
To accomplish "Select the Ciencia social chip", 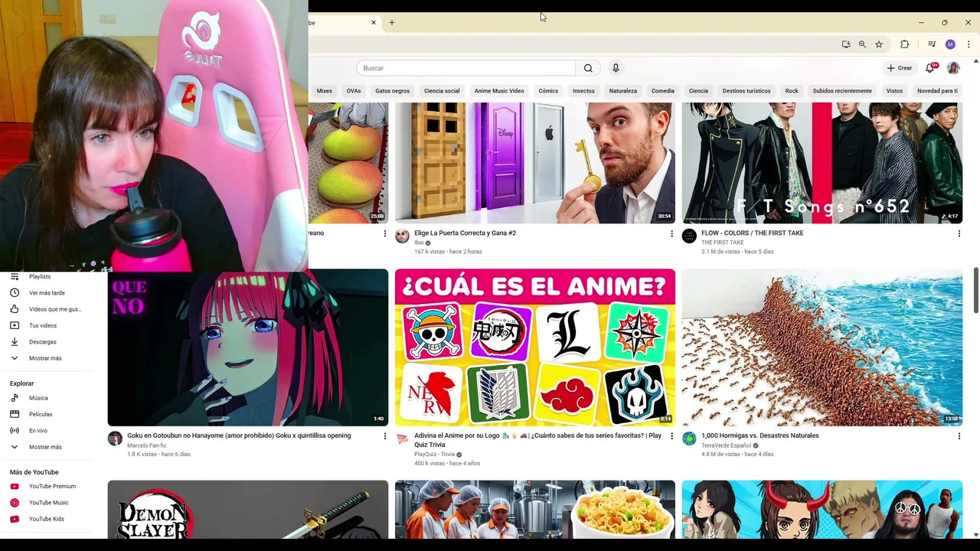I will (442, 91).
